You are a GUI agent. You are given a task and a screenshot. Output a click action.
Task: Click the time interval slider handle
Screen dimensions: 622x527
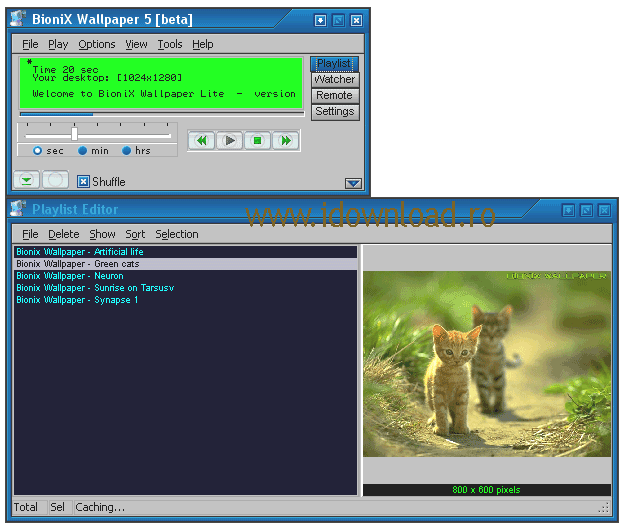click(74, 134)
